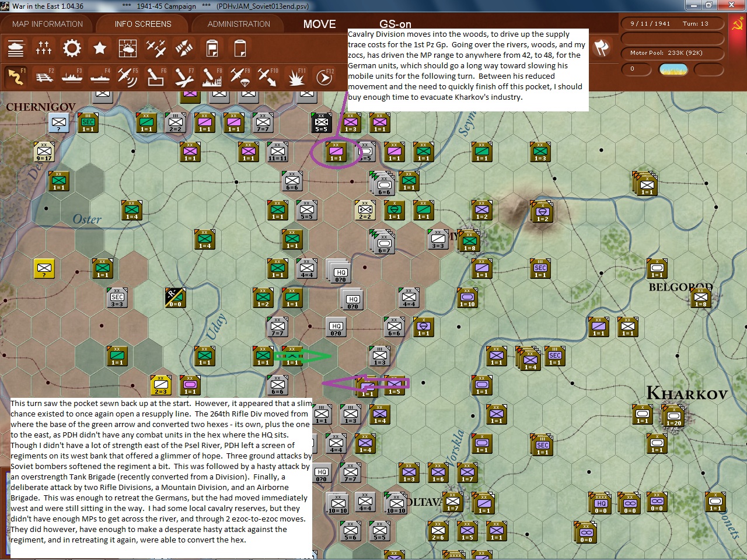The width and height of the screenshot is (747, 560).
Task: Select F8 bomb city mode
Action: click(x=212, y=76)
